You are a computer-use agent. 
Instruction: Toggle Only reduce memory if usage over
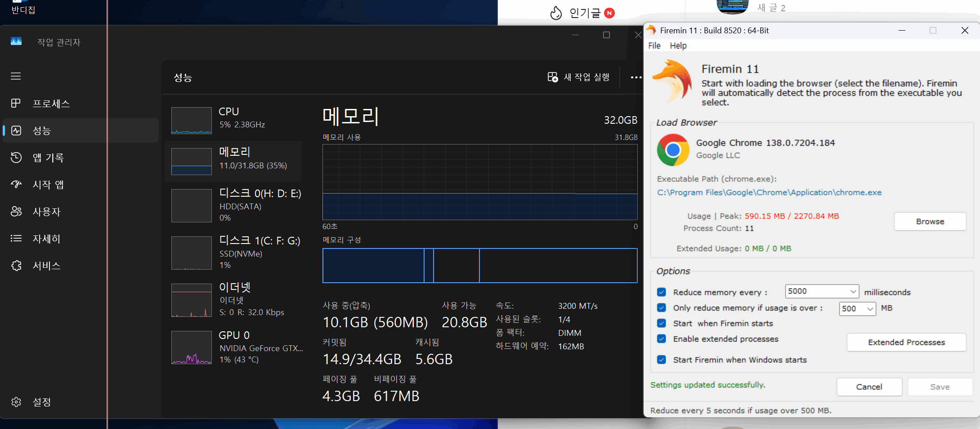click(661, 308)
